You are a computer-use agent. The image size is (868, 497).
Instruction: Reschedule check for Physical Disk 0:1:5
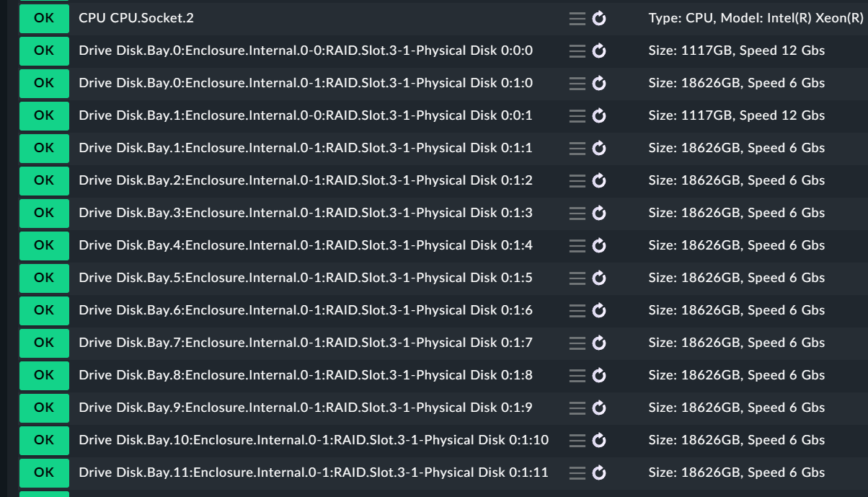click(599, 278)
